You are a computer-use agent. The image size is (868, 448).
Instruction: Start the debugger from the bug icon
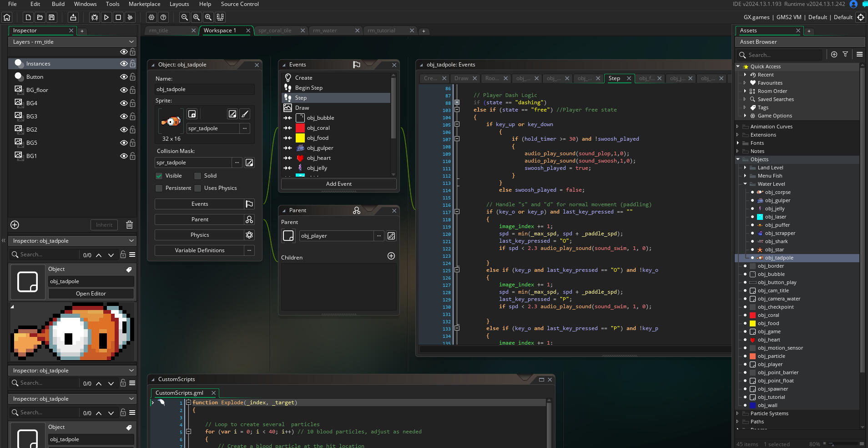(x=95, y=17)
